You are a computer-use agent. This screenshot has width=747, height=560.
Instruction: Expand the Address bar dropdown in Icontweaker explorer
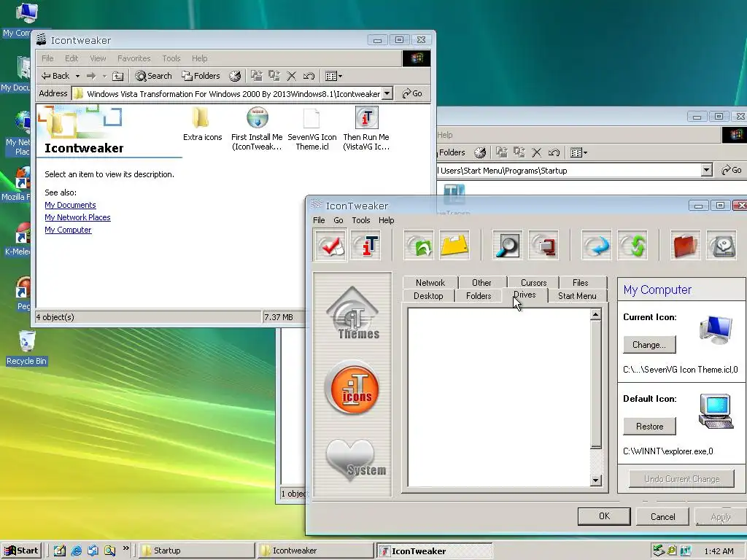click(387, 93)
